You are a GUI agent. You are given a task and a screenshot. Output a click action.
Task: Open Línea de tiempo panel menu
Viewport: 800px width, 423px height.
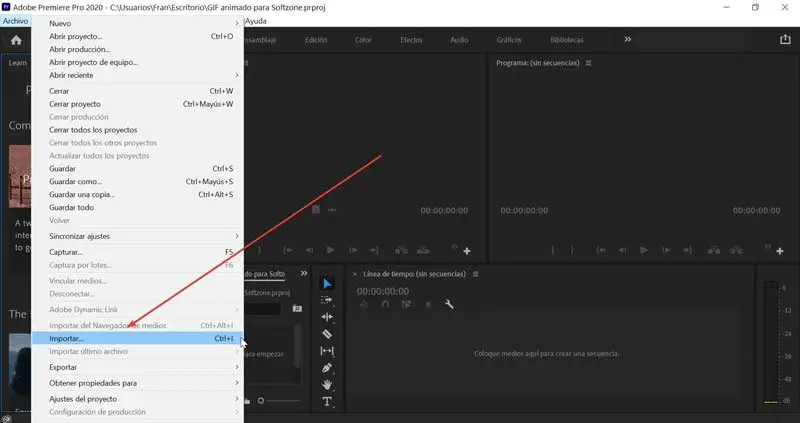point(476,274)
